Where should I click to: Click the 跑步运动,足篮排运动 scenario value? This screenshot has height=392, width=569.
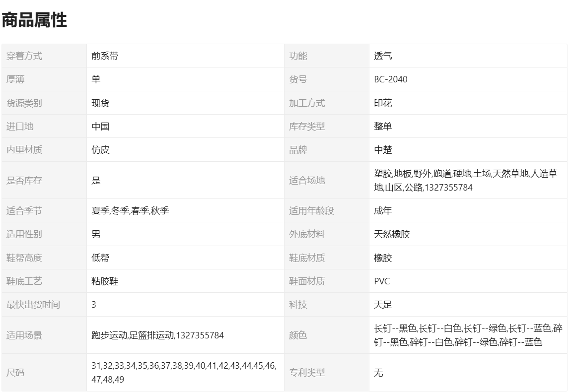tap(157, 335)
